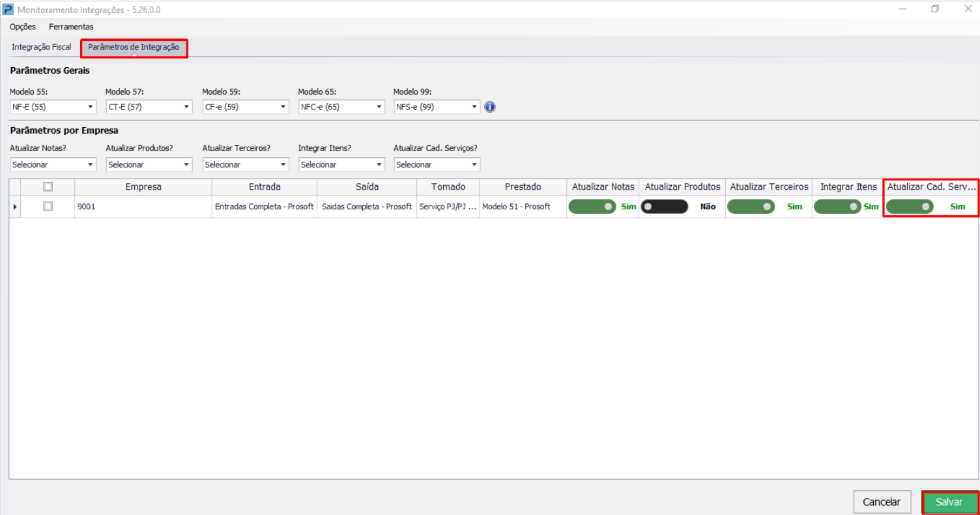Image resolution: width=980 pixels, height=515 pixels.
Task: Click the Empresa column header
Action: pos(143,187)
